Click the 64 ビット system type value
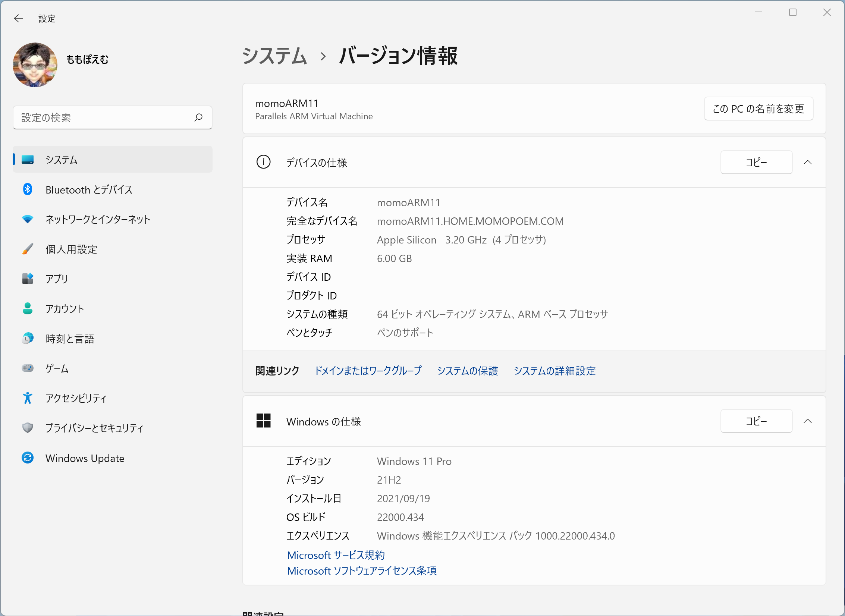Image resolution: width=845 pixels, height=616 pixels. point(492,314)
